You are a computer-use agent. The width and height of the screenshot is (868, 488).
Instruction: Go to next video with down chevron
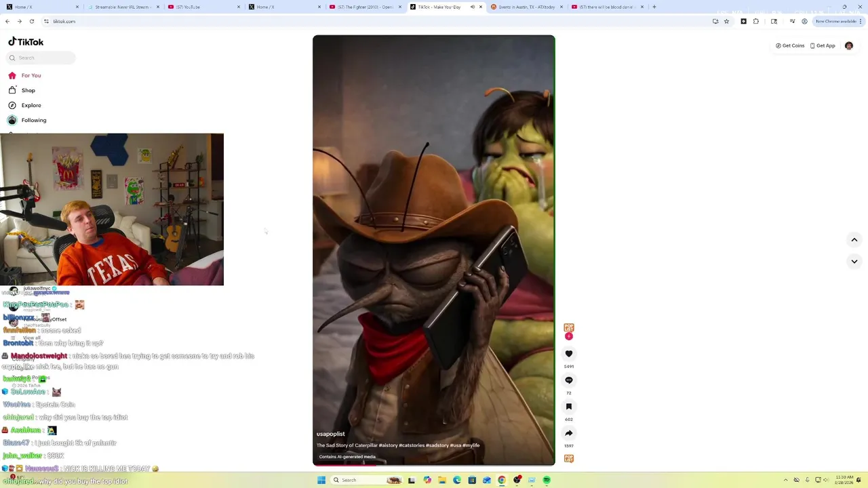pos(854,262)
